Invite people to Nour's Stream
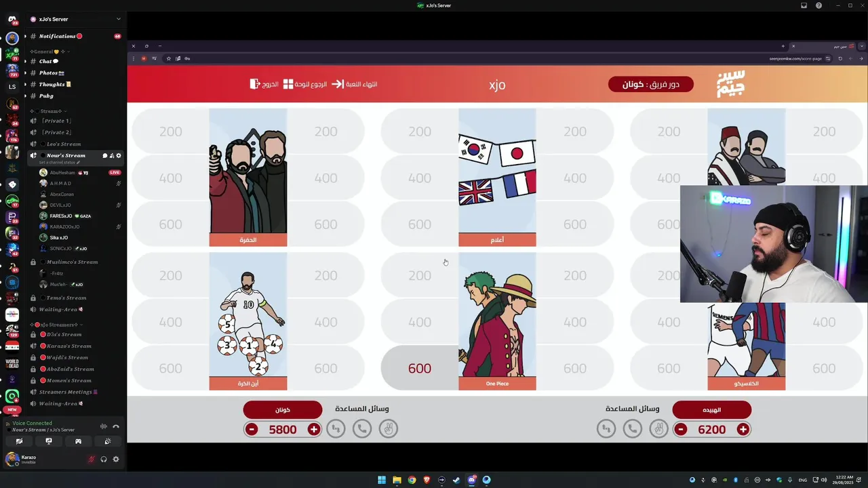The image size is (868, 488). [x=112, y=156]
